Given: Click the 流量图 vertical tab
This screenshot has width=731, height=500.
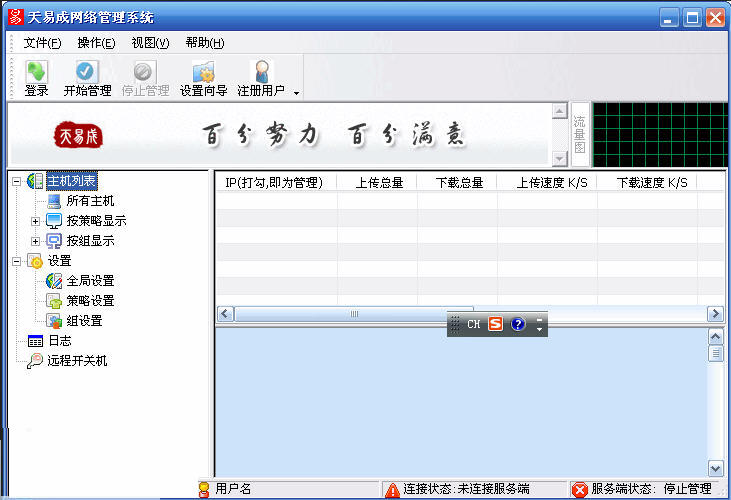Looking at the screenshot, I should (x=579, y=135).
